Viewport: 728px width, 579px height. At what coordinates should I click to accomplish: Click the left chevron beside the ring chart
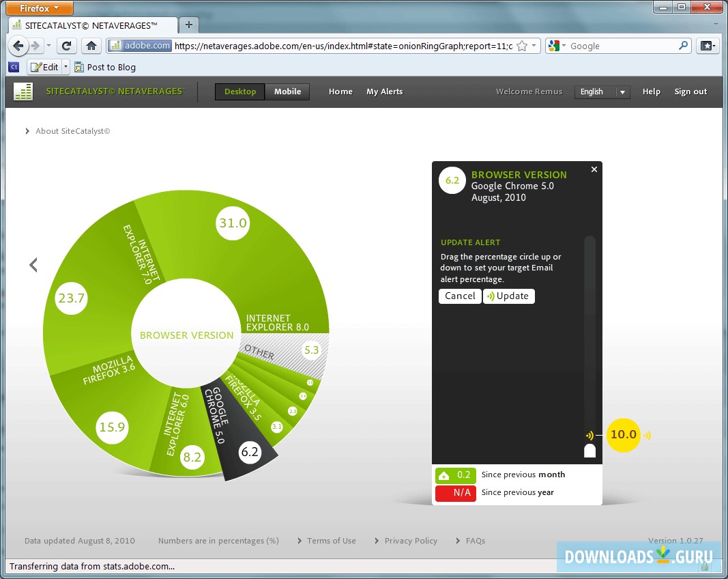click(33, 265)
